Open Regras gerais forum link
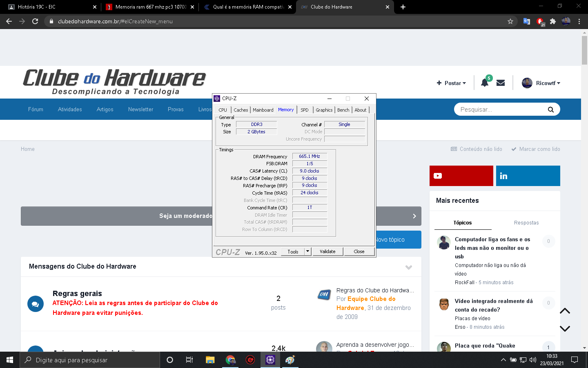The height and width of the screenshot is (368, 588). click(77, 294)
